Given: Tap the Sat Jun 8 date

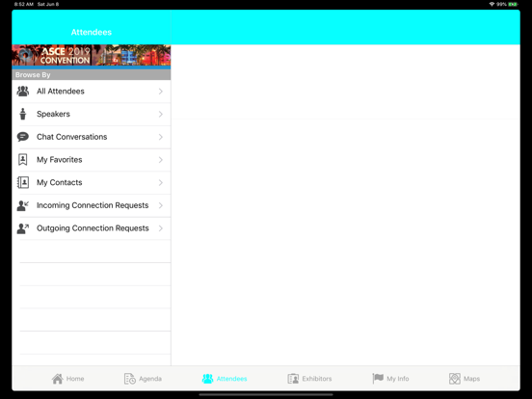Looking at the screenshot, I should coord(48,4).
